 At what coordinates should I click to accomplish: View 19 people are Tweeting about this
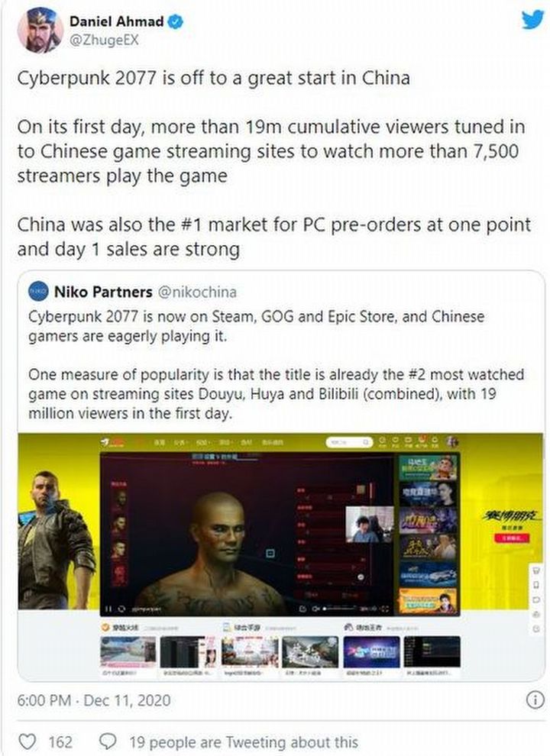(244, 742)
